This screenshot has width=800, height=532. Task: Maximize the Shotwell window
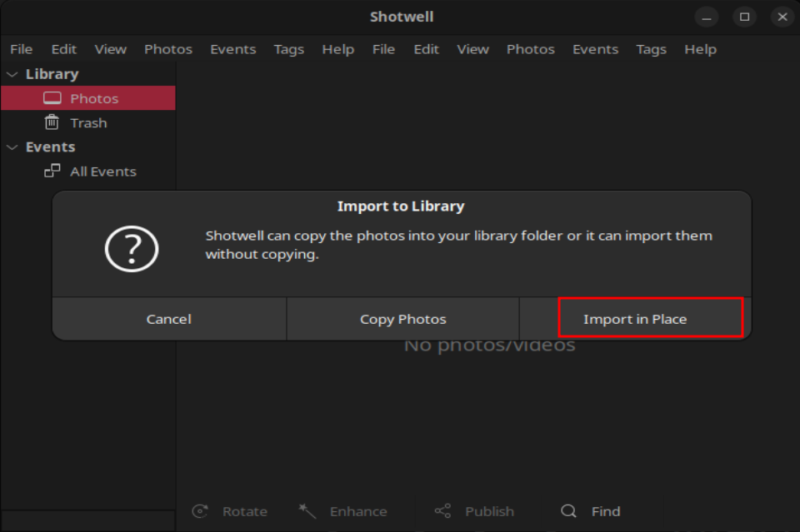(745, 17)
